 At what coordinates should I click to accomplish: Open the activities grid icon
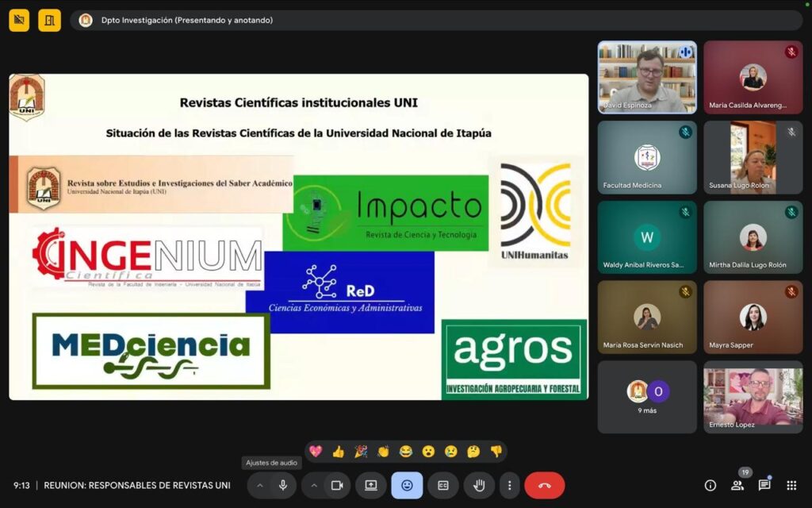[791, 486]
